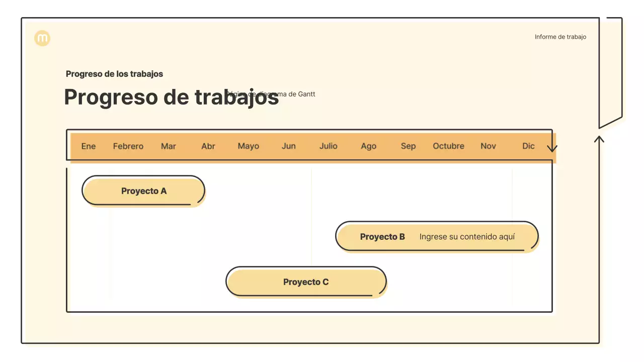Screen dimensions: 644x362
Task: Click the "Ingrese su contenido aquí" placeholder
Action: click(x=467, y=236)
